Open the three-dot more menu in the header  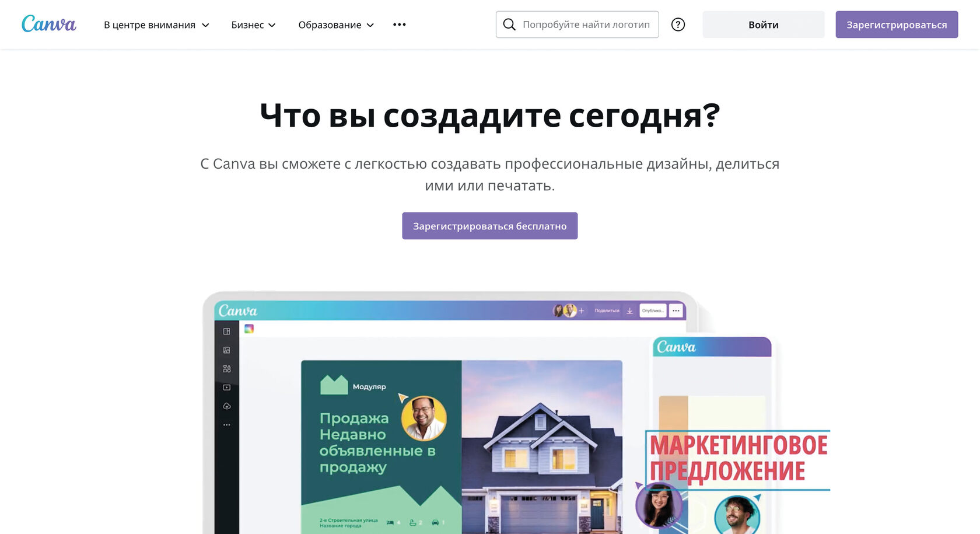[x=400, y=25]
